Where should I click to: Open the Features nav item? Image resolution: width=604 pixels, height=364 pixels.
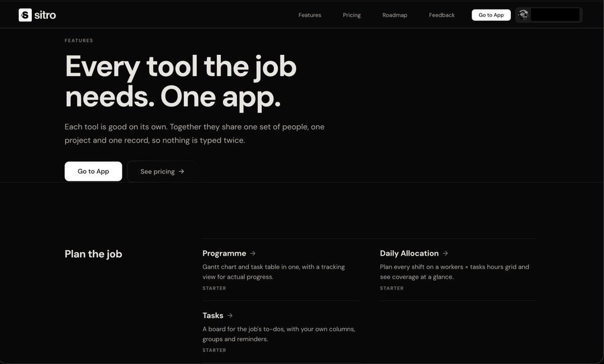310,15
